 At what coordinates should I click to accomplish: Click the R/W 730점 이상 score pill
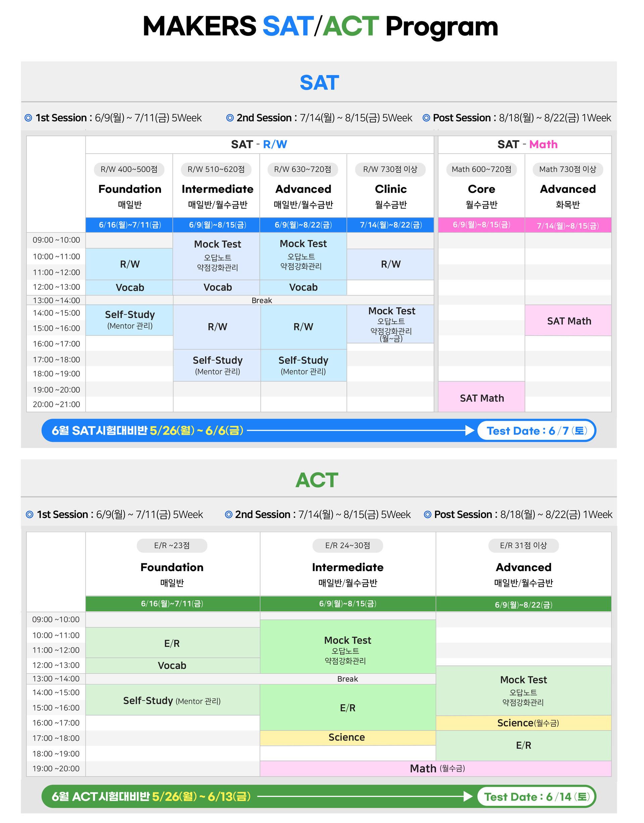[x=390, y=169]
